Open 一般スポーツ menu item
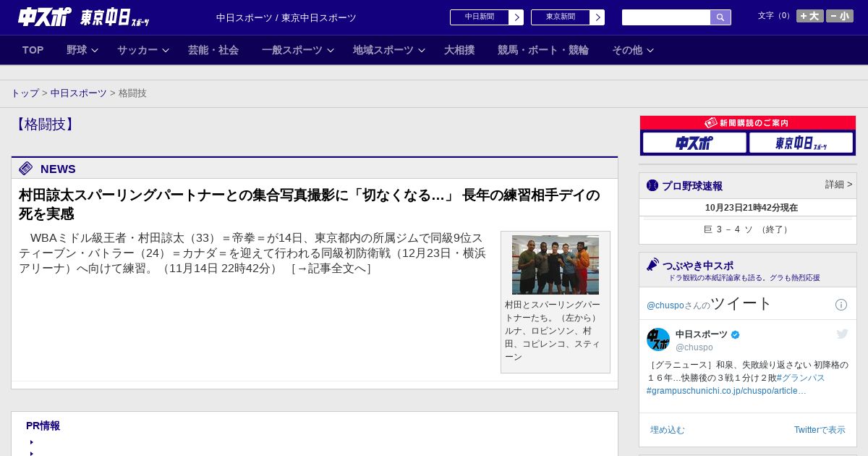Viewport: 868px width, 456px height. [292, 50]
